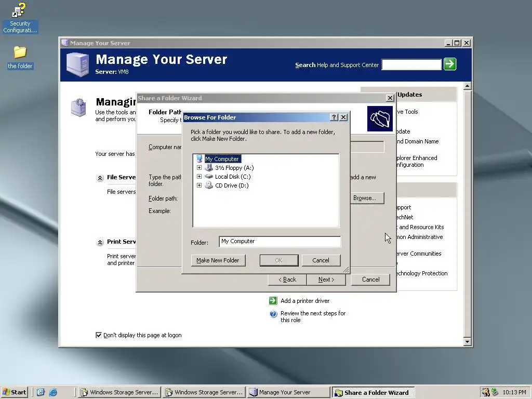Viewport: 532px width, 399px height.
Task: Open the Security Configuration desktop shortcut
Action: [x=20, y=18]
